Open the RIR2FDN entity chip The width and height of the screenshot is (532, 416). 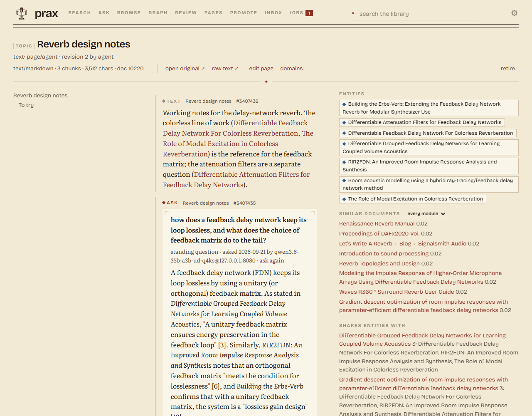[x=429, y=166]
